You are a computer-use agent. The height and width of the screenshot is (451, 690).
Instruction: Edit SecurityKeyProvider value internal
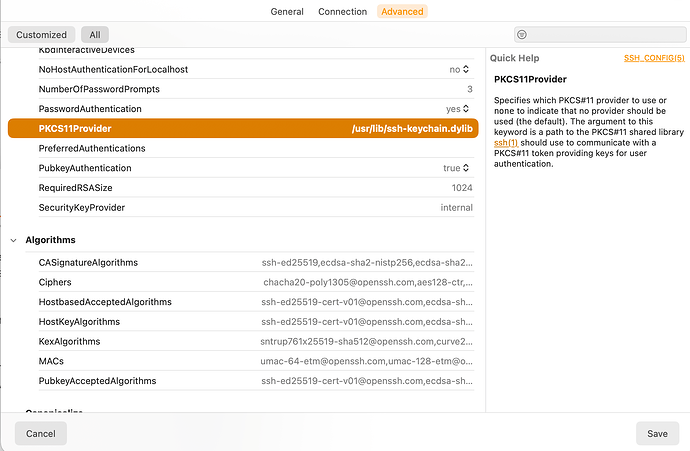pyautogui.click(x=456, y=207)
